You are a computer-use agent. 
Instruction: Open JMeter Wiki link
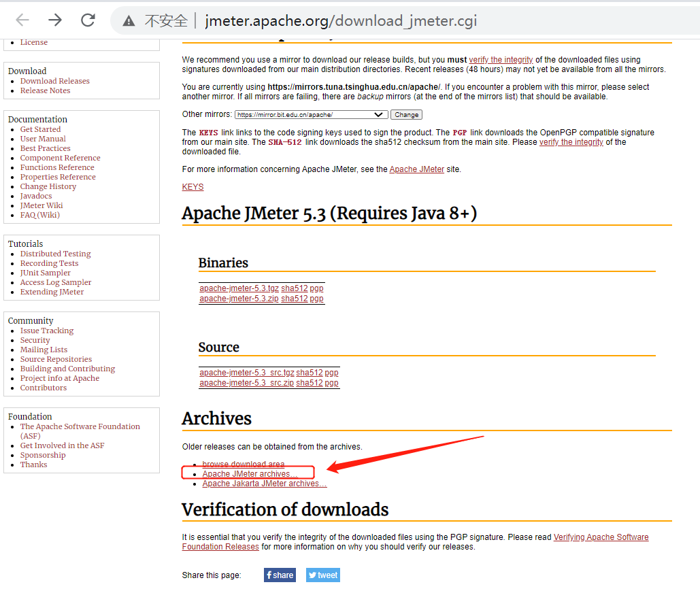point(41,206)
